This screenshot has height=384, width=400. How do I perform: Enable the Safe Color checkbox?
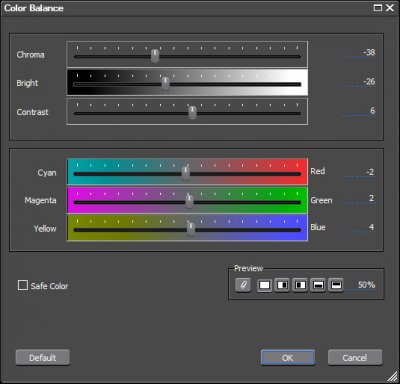(x=23, y=285)
